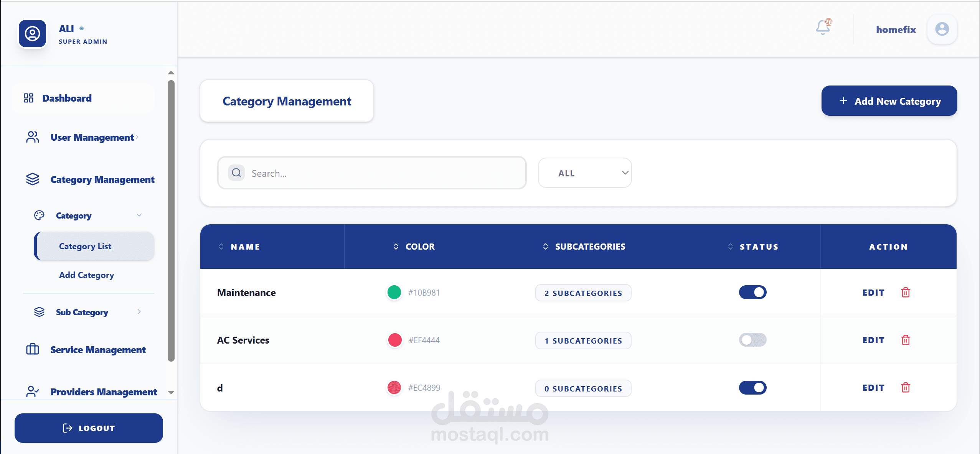The image size is (980, 454).
Task: Select Add Category in sidebar
Action: click(86, 275)
